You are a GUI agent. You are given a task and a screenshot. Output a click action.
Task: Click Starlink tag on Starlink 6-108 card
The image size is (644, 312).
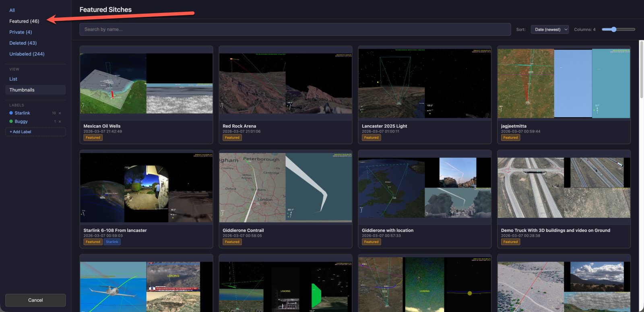coord(112,242)
